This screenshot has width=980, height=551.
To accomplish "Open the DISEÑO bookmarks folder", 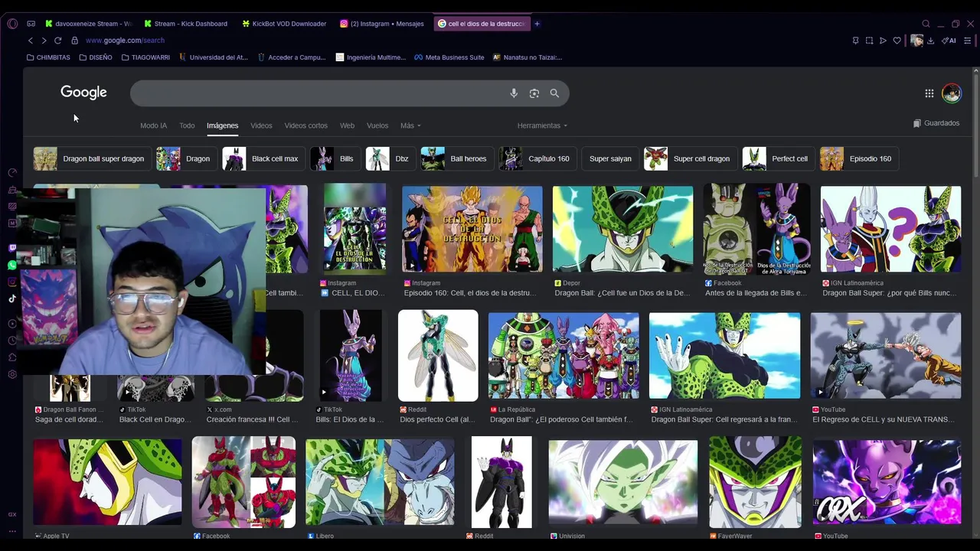I will (x=95, y=57).
